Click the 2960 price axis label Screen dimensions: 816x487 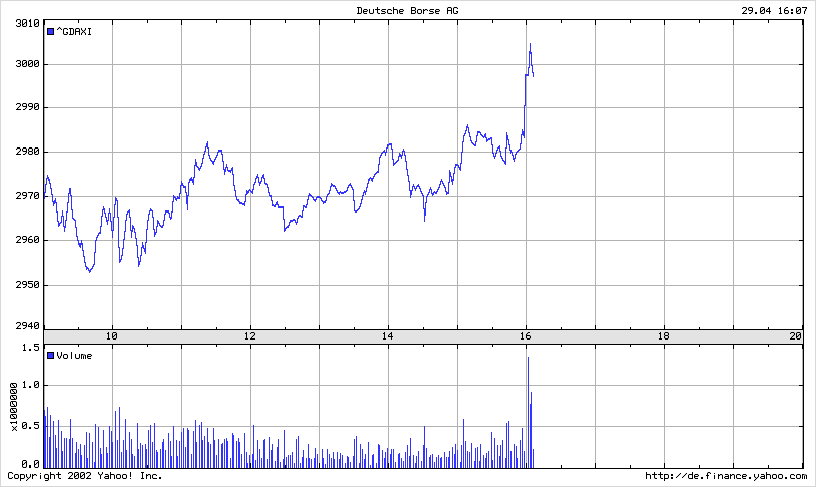27,240
